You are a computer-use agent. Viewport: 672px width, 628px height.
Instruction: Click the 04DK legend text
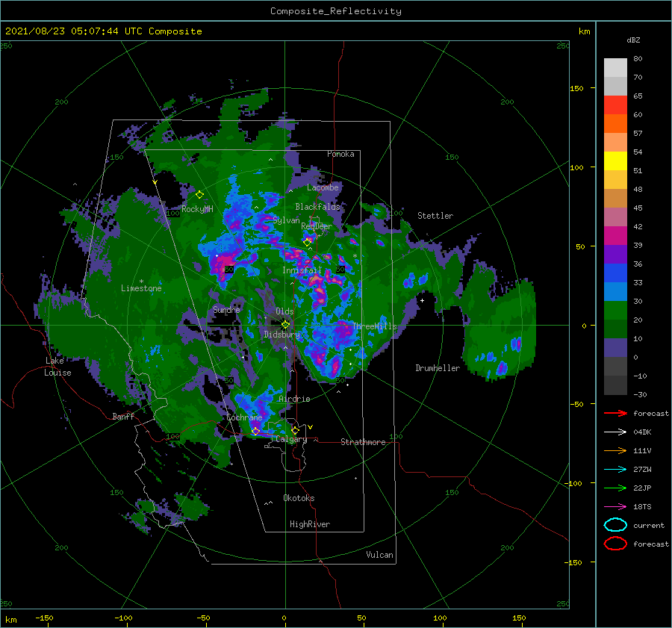(x=642, y=432)
